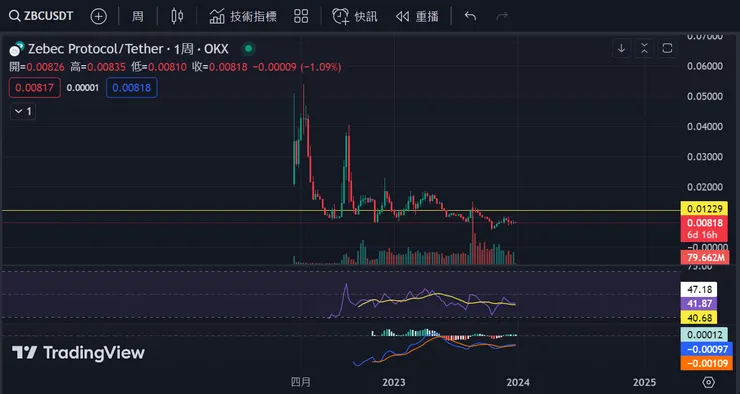Viewport: 740px width, 394px height.
Task: Click the open price value 0.00826
Action: pos(45,67)
